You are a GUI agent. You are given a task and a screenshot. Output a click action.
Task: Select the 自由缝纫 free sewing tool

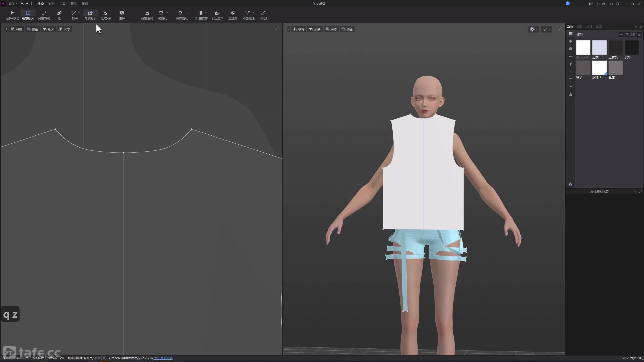click(182, 15)
